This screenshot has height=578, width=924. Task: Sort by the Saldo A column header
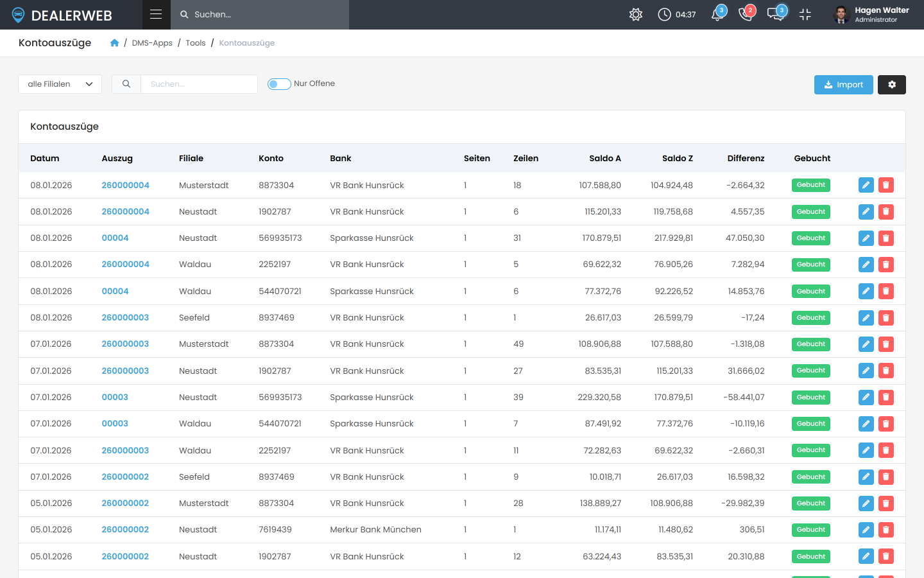[x=605, y=159]
